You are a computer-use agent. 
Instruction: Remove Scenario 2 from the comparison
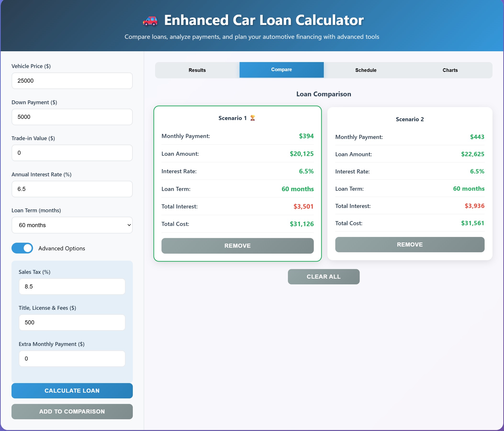410,244
